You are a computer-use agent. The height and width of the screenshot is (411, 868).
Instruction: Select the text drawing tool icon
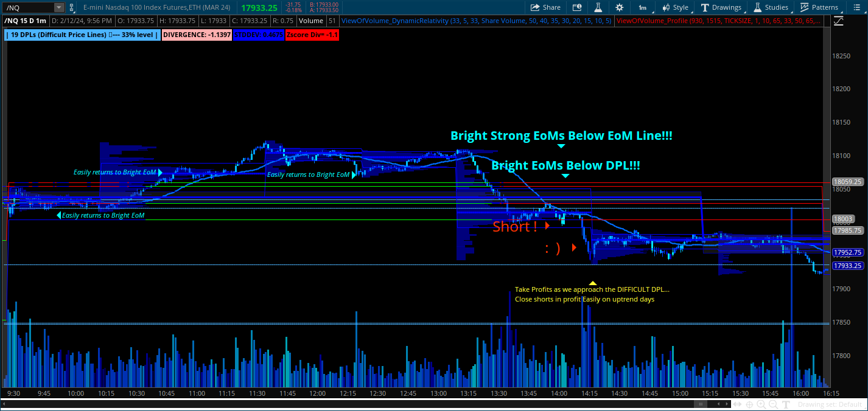tap(786, 404)
